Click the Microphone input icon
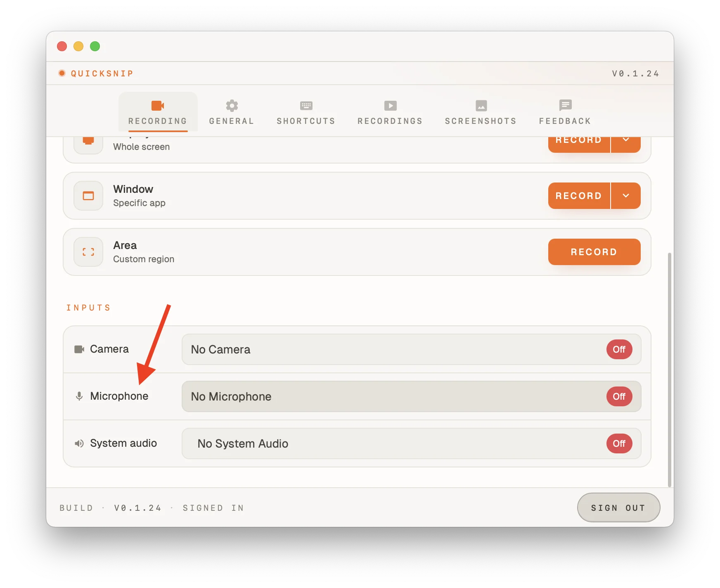This screenshot has width=720, height=588. (x=79, y=396)
